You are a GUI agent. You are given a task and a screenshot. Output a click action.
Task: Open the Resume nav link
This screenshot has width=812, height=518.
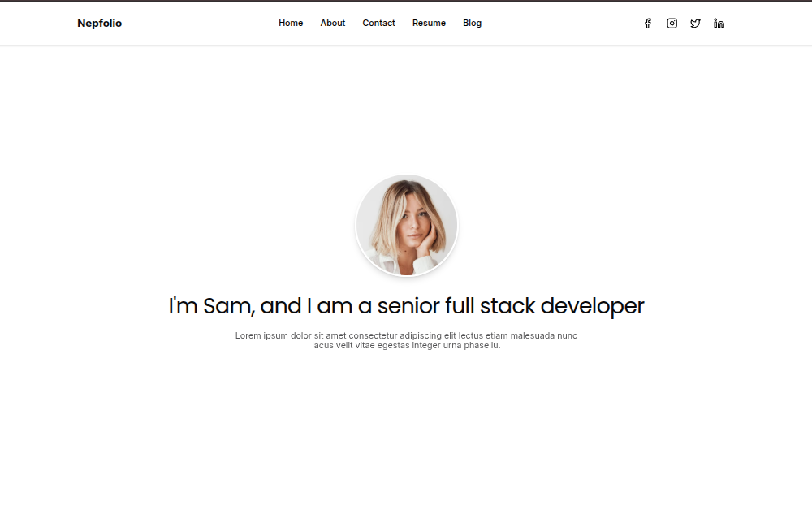[429, 24]
